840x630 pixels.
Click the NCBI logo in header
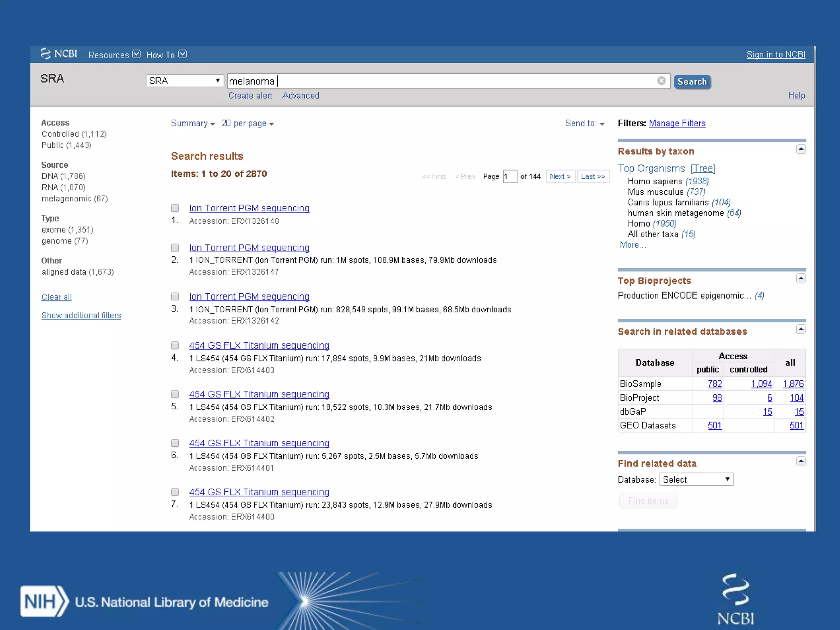(x=59, y=54)
